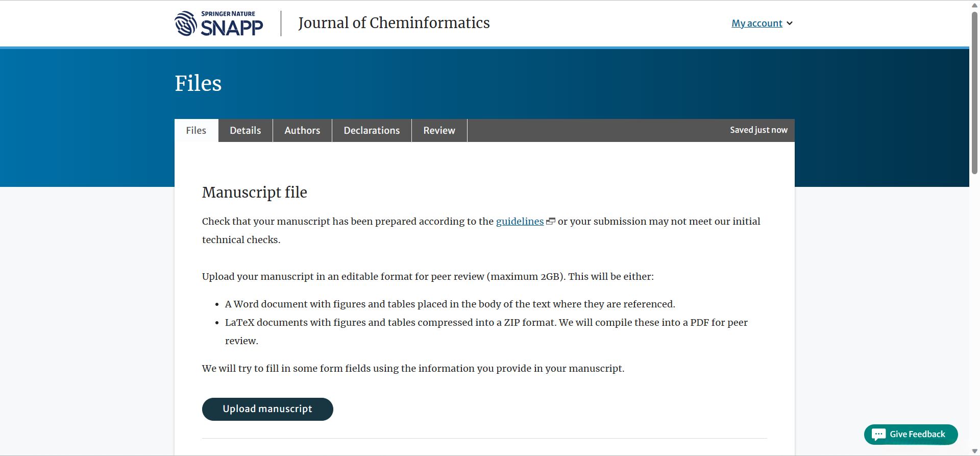Click the Springer Nature spiral logo emblem
This screenshot has height=456, width=980.
186,23
